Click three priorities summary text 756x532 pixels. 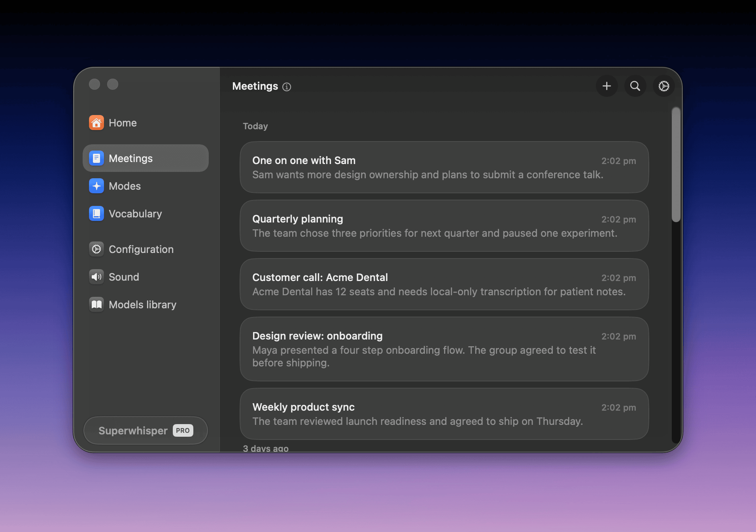tap(435, 233)
